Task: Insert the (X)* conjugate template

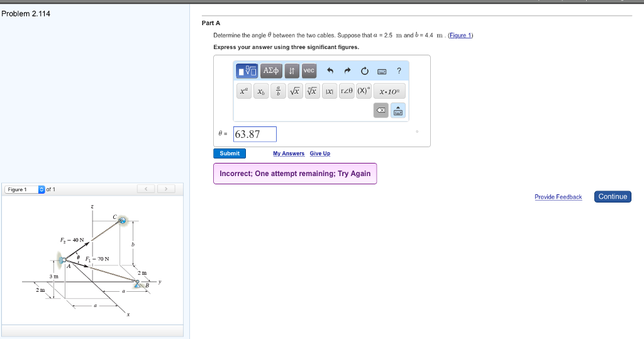Action: pos(364,91)
